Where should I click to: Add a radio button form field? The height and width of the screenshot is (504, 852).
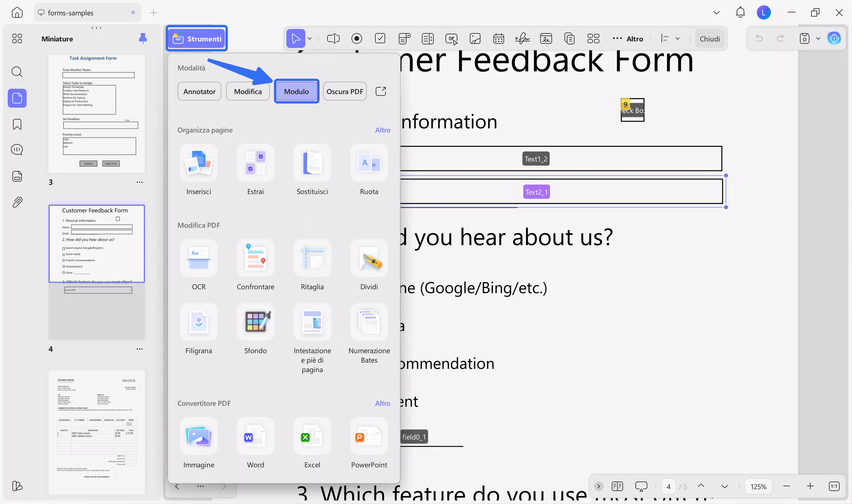pyautogui.click(x=356, y=39)
